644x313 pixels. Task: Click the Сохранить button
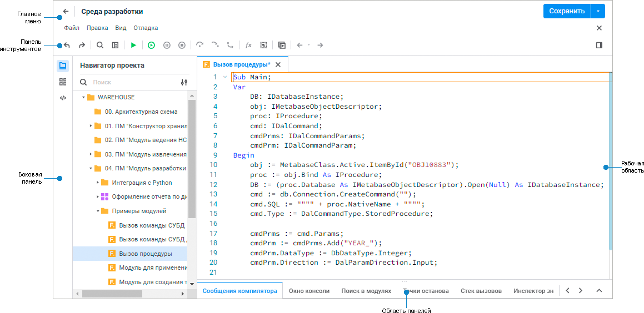click(x=566, y=11)
